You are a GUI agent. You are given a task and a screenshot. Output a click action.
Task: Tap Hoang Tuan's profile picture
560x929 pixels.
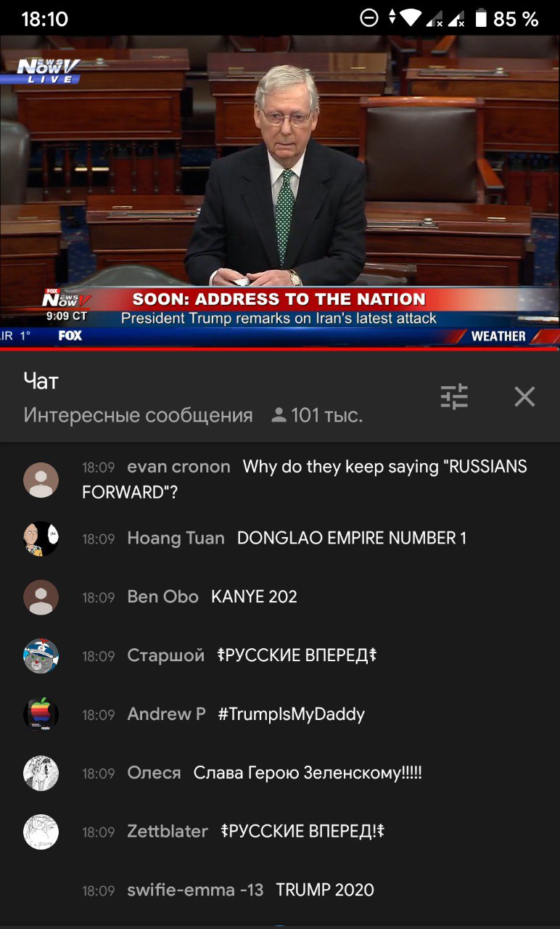pyautogui.click(x=41, y=539)
